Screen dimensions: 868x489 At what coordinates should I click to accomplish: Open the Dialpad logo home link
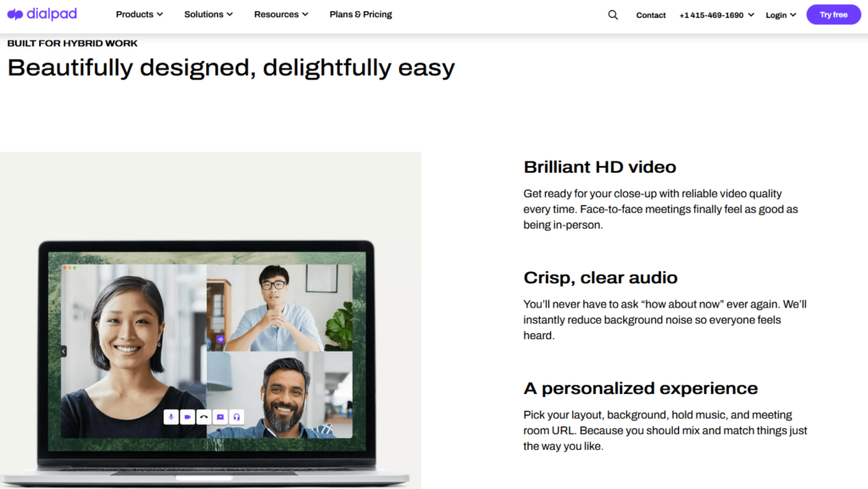coord(42,14)
